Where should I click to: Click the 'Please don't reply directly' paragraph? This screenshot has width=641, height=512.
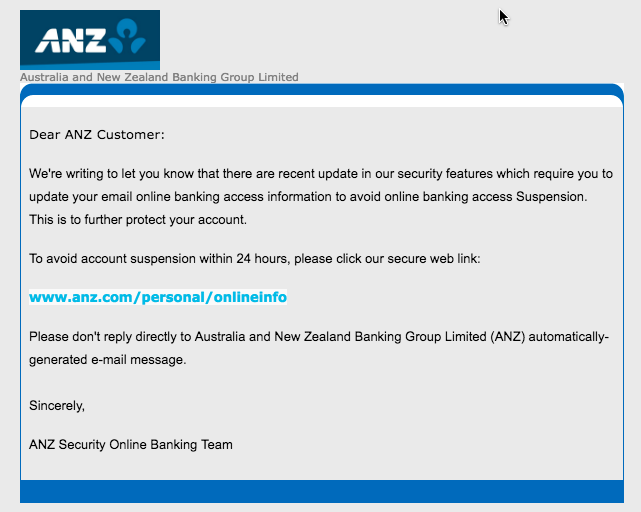point(319,348)
